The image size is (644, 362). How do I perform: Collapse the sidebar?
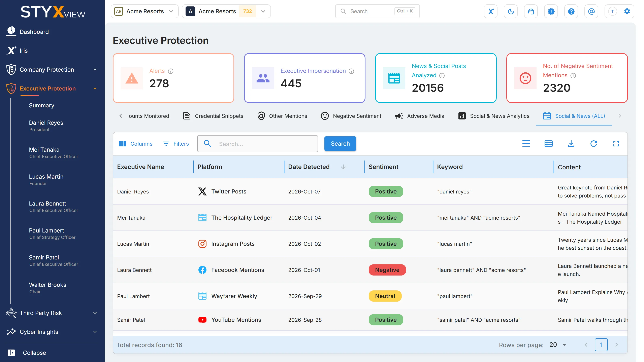click(x=27, y=353)
